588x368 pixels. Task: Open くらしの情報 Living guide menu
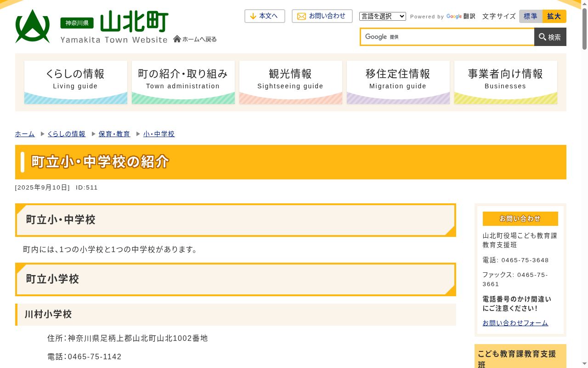[x=76, y=82]
